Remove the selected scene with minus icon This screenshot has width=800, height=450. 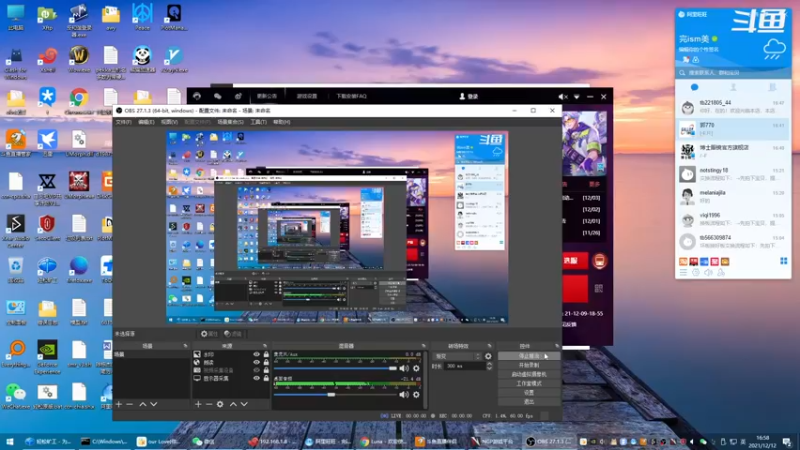tap(130, 404)
